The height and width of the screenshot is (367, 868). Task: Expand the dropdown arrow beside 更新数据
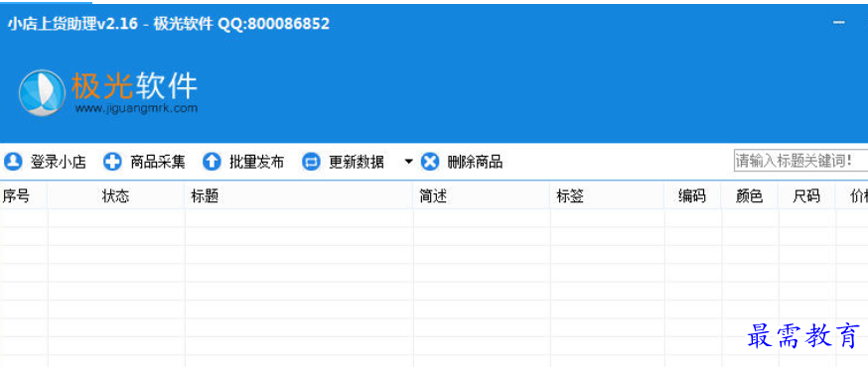pos(408,162)
